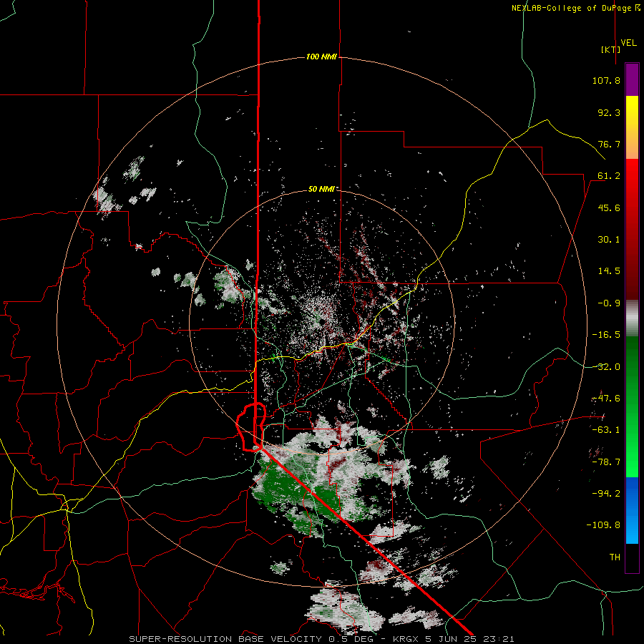Screen dimensions: 644x644
Task: Click the 61.2 velocity scale value
Action: point(609,176)
